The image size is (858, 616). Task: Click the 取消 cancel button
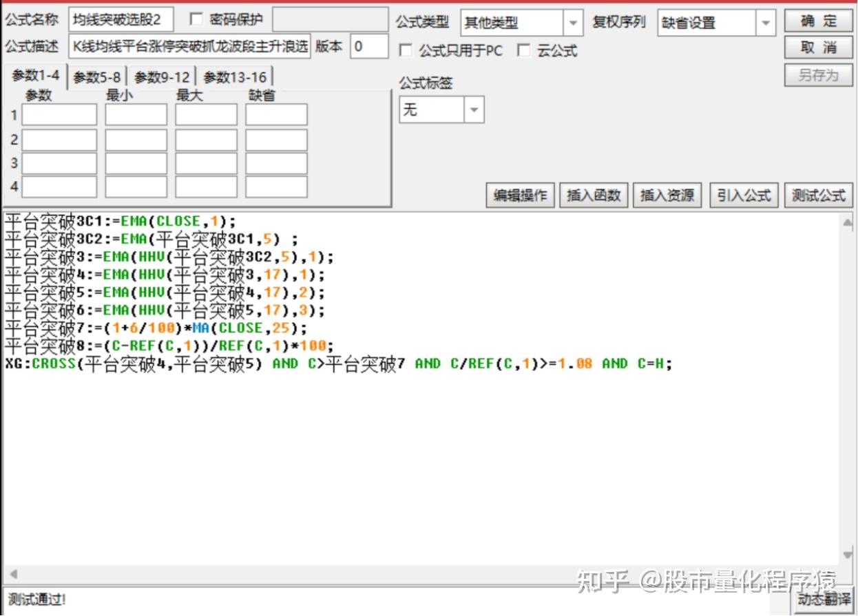818,47
